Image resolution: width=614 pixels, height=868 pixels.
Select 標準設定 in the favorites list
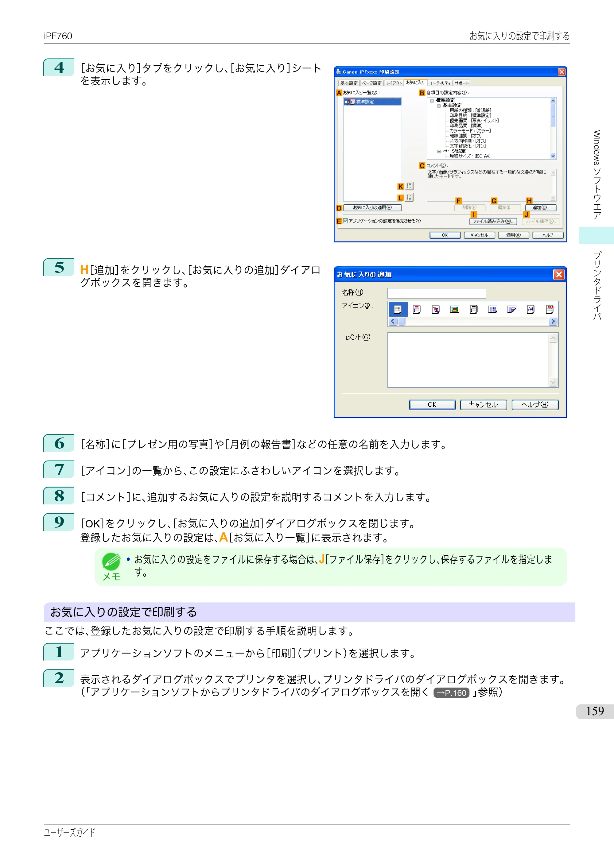[x=373, y=102]
